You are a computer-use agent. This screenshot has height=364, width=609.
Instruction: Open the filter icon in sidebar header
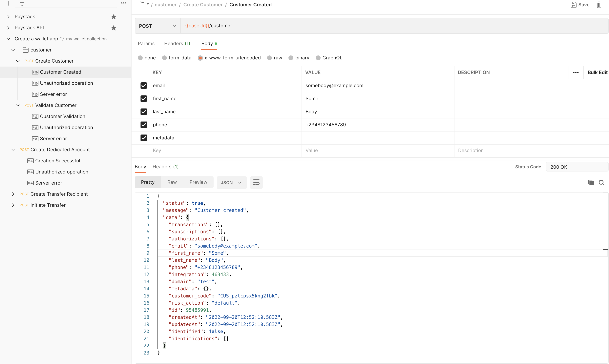pos(22,3)
